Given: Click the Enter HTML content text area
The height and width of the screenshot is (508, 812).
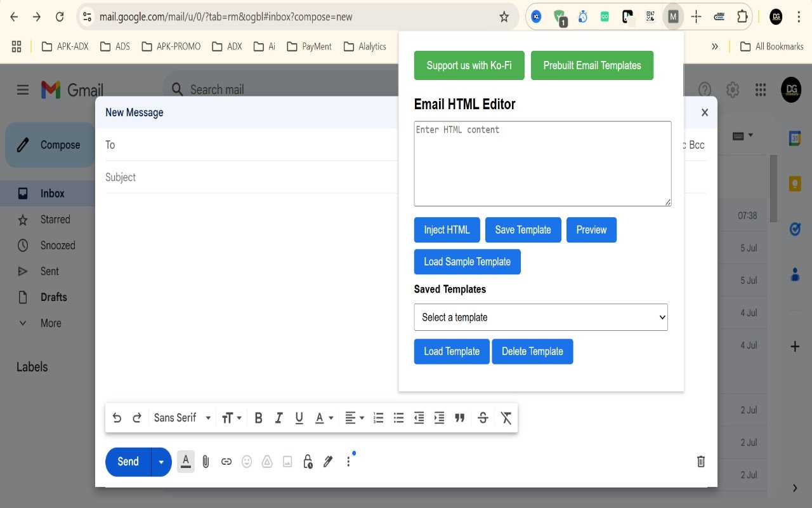Looking at the screenshot, I should [542, 163].
